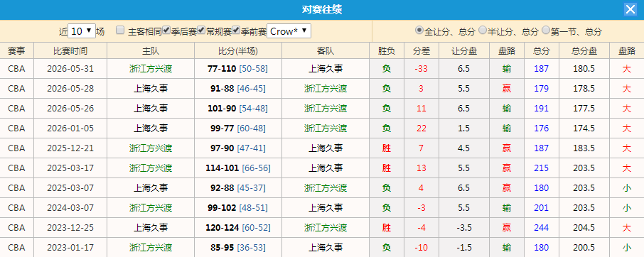Click the date 2026-05-28

pos(70,89)
